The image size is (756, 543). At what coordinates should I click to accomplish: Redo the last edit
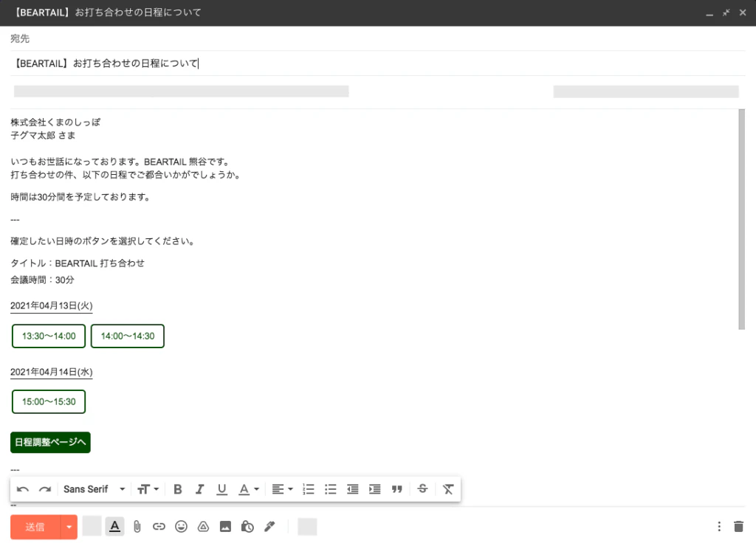(x=45, y=490)
